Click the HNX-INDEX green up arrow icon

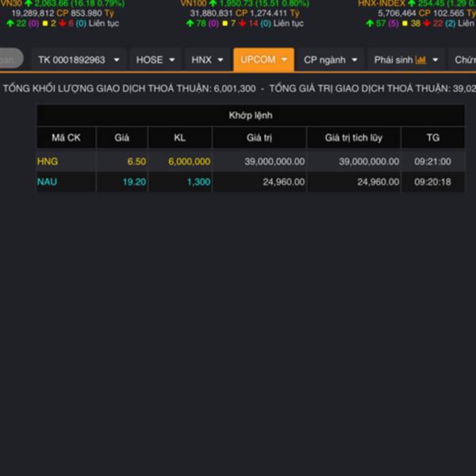pyautogui.click(x=411, y=4)
